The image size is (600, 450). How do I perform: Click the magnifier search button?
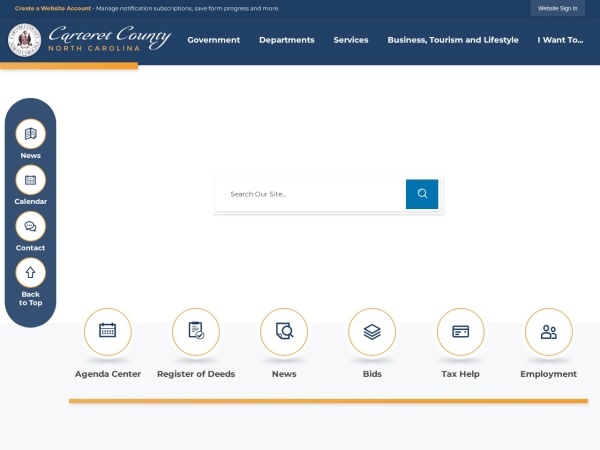(x=422, y=194)
